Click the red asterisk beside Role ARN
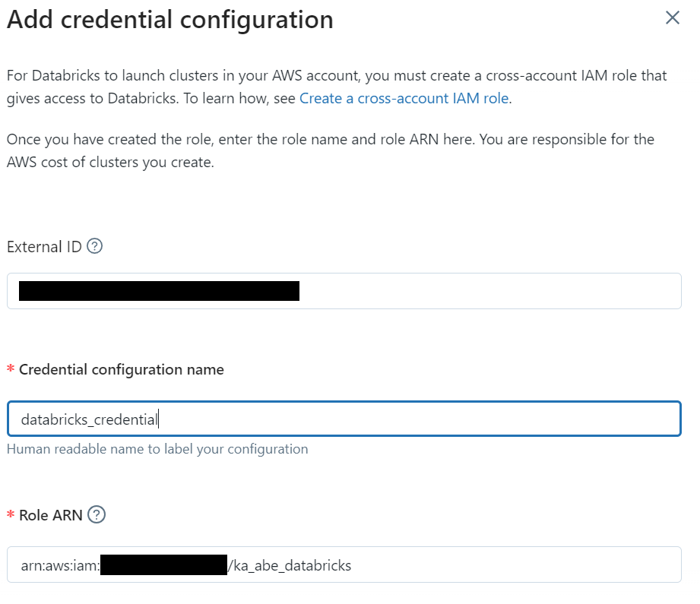 coord(11,514)
